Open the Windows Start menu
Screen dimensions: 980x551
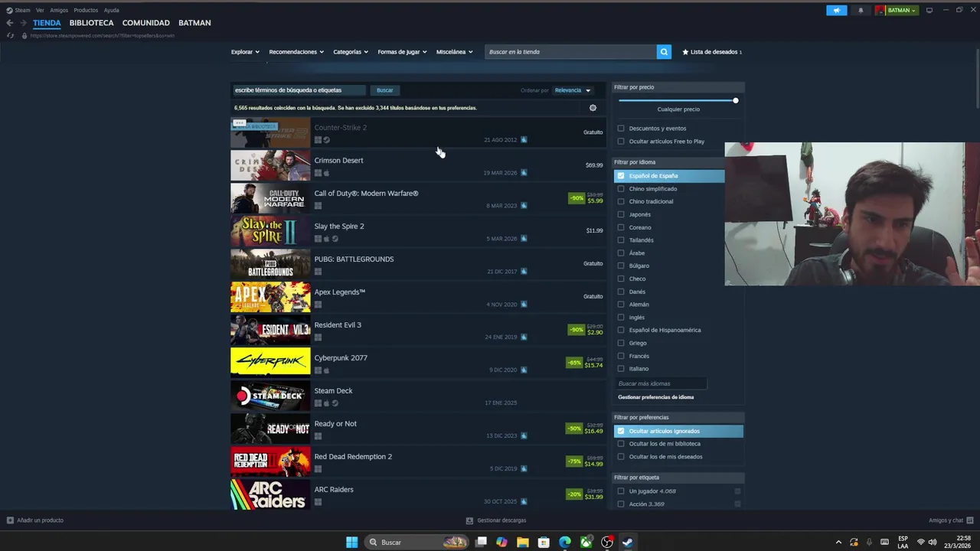pos(351,542)
